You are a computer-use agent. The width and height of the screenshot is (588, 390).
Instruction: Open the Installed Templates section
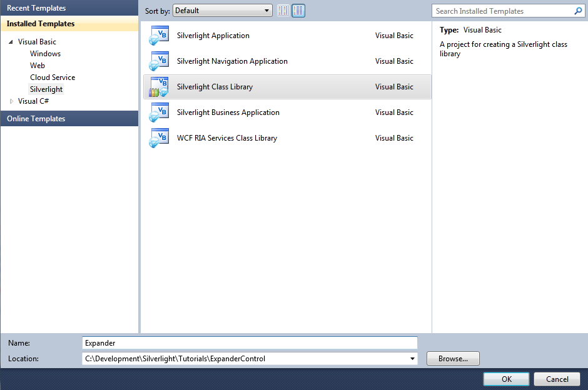tap(69, 24)
